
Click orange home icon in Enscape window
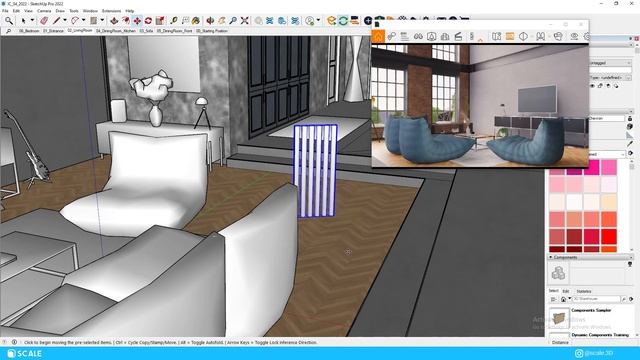[x=378, y=36]
